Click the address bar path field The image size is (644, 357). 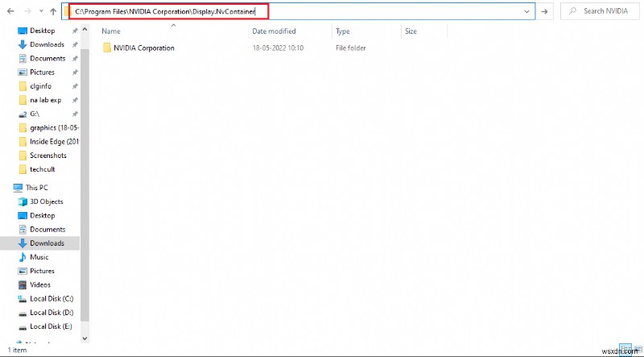pyautogui.click(x=298, y=11)
